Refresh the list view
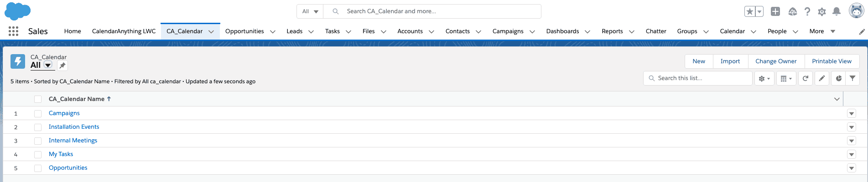This screenshot has height=182, width=868. pos(806,79)
